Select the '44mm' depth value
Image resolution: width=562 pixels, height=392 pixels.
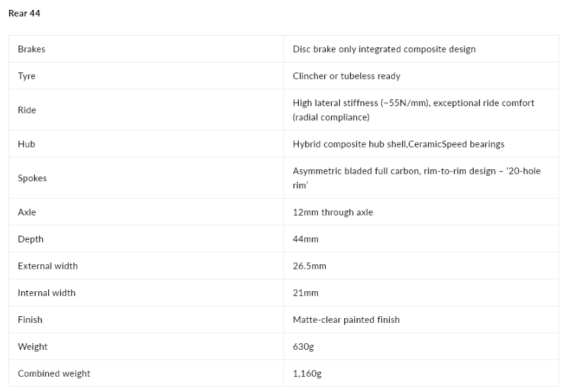305,239
